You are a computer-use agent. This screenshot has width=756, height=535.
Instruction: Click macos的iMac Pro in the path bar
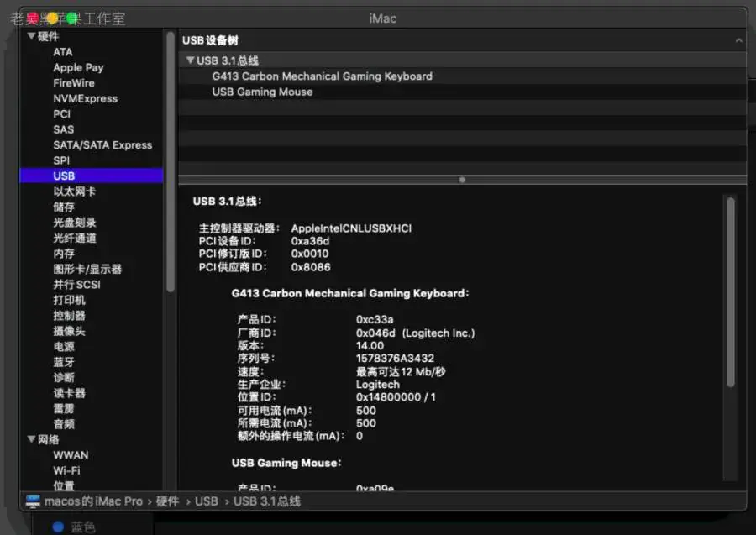click(93, 501)
